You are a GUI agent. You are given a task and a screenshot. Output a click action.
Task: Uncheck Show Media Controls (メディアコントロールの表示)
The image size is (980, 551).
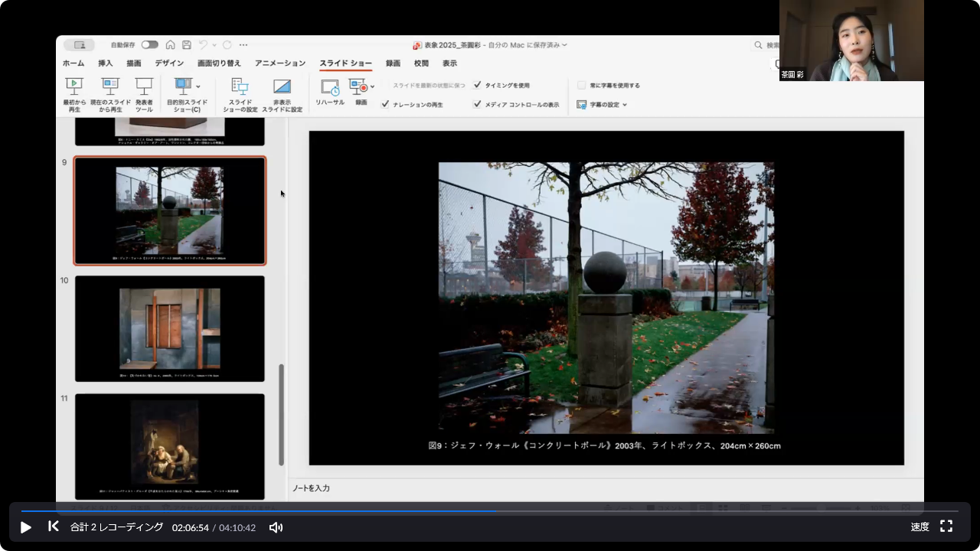click(x=478, y=104)
